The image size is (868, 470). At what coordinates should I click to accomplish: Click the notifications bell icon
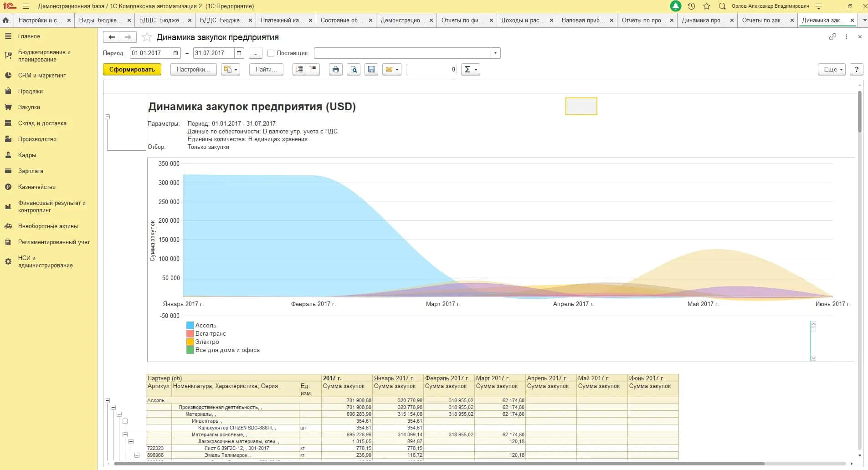(676, 6)
